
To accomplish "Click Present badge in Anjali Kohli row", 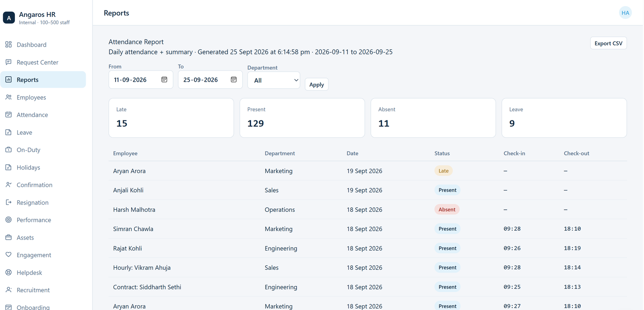I will 447,190.
